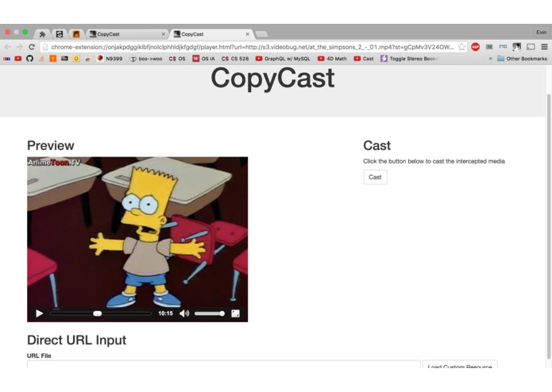Open the yellow O bookmark icon
The image size is (552, 392).
tap(76, 59)
